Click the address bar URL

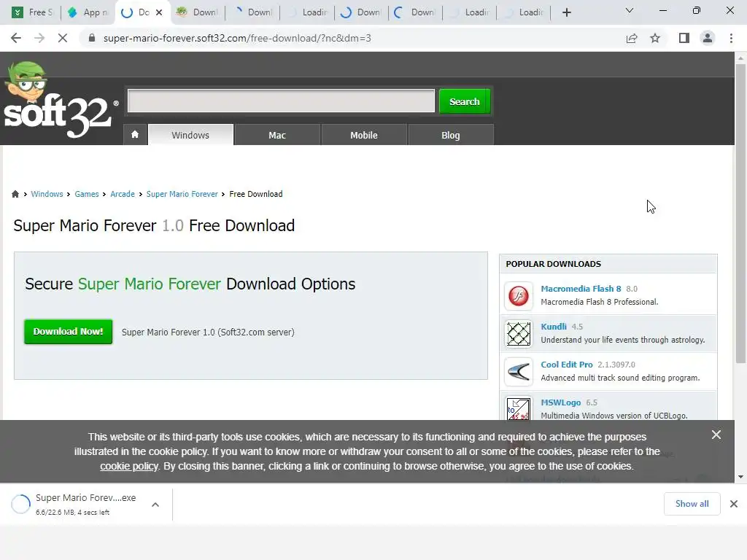237,38
